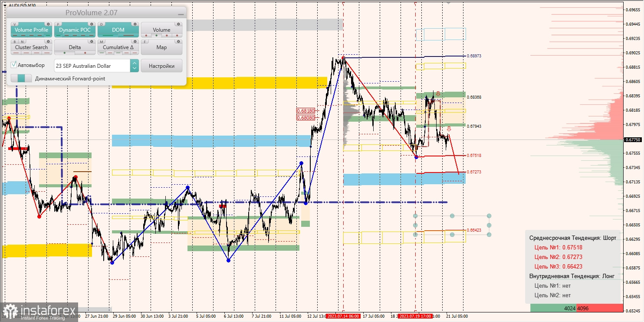This screenshot has width=644, height=322.
Task: Click the 0.66423 level label on chart
Action: point(474,230)
